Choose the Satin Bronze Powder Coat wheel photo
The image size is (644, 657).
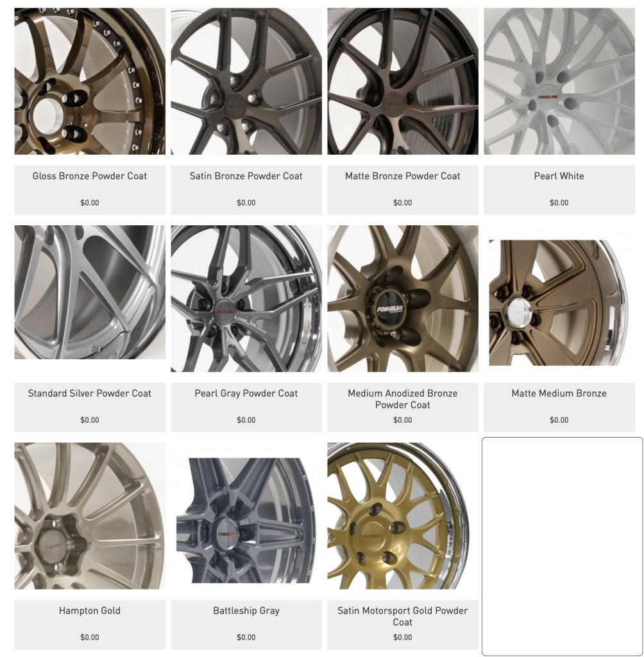[x=246, y=81]
